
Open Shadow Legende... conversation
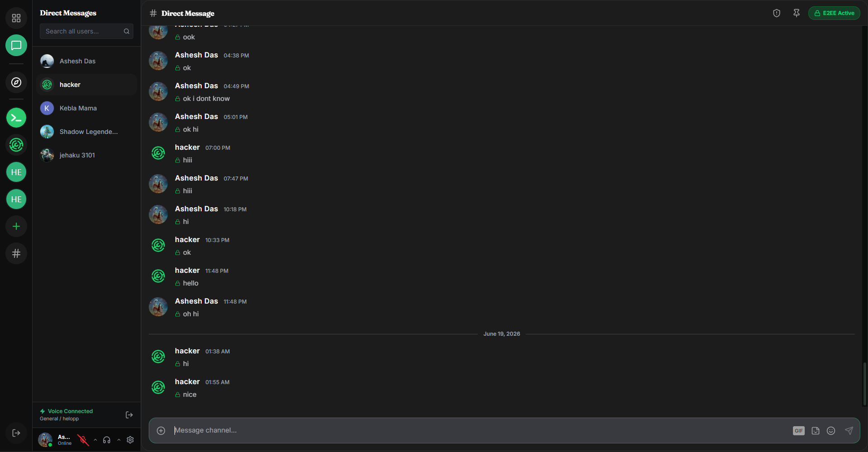coord(86,132)
